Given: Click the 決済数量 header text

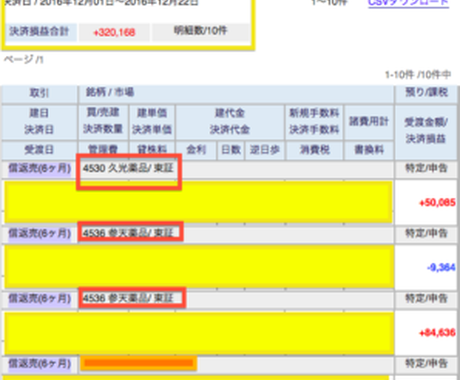Looking at the screenshot, I should [103, 129].
